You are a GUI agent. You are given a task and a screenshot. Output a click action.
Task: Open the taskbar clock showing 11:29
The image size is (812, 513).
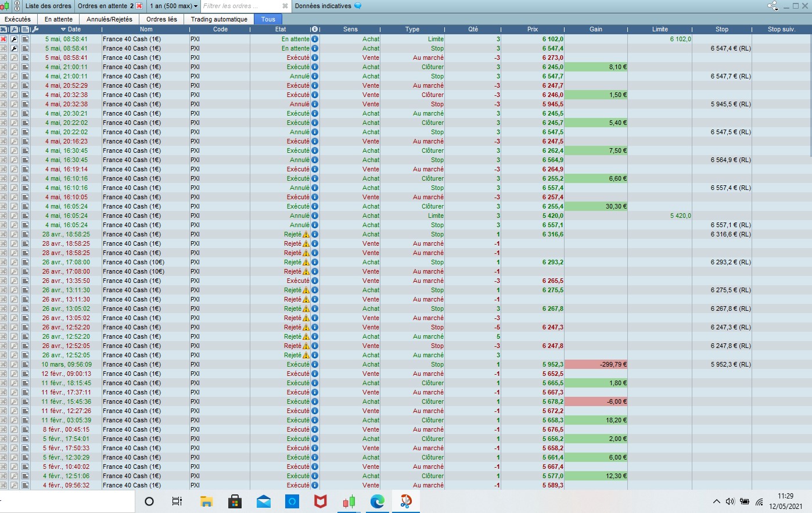(x=785, y=501)
